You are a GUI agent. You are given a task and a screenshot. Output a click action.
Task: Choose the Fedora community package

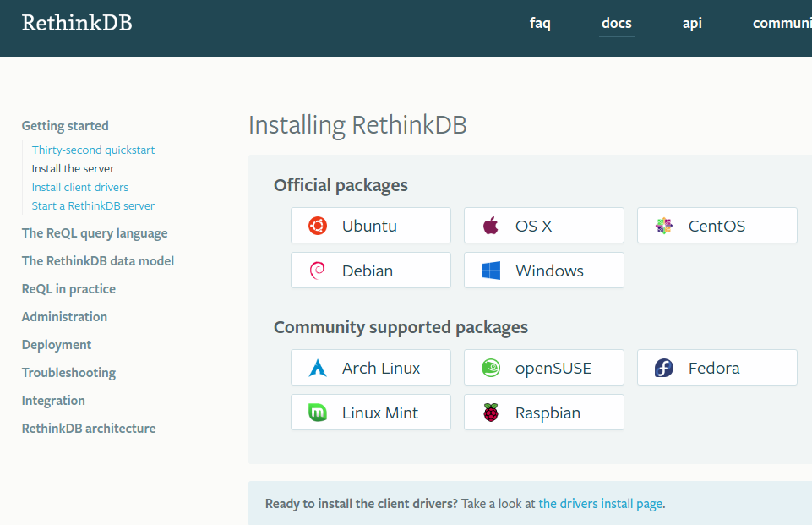(717, 368)
